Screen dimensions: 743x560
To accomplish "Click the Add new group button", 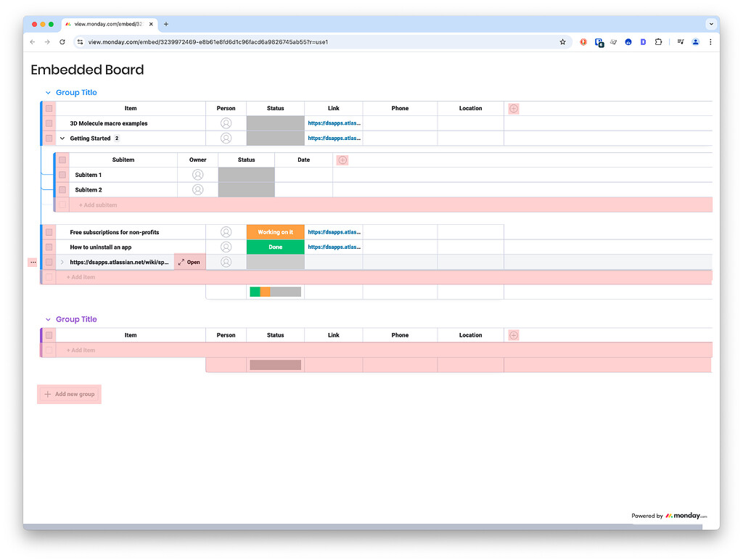I will pyautogui.click(x=69, y=394).
